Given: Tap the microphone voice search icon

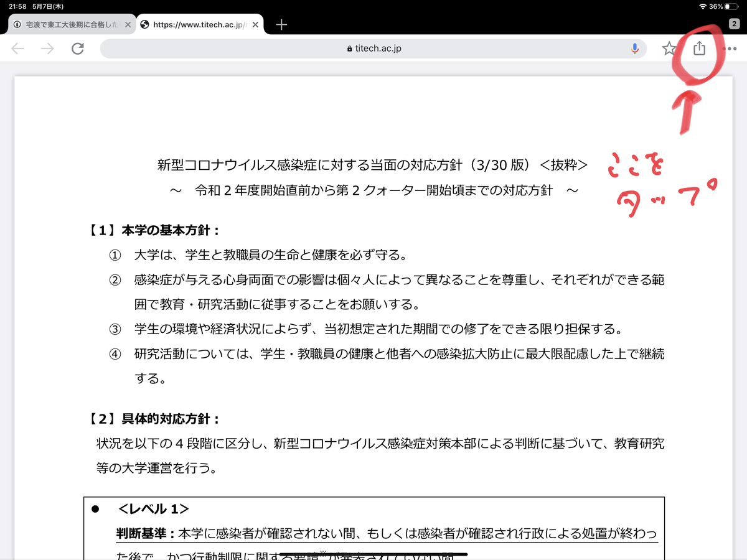Looking at the screenshot, I should coord(635,49).
